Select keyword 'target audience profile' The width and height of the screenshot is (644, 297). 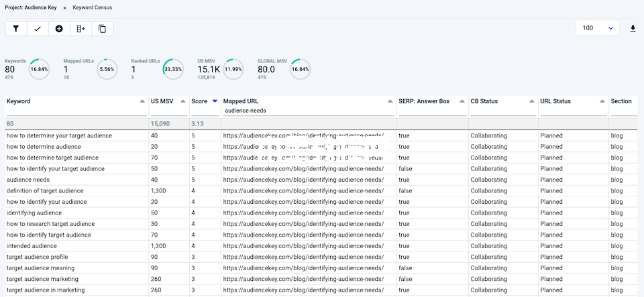click(38, 257)
